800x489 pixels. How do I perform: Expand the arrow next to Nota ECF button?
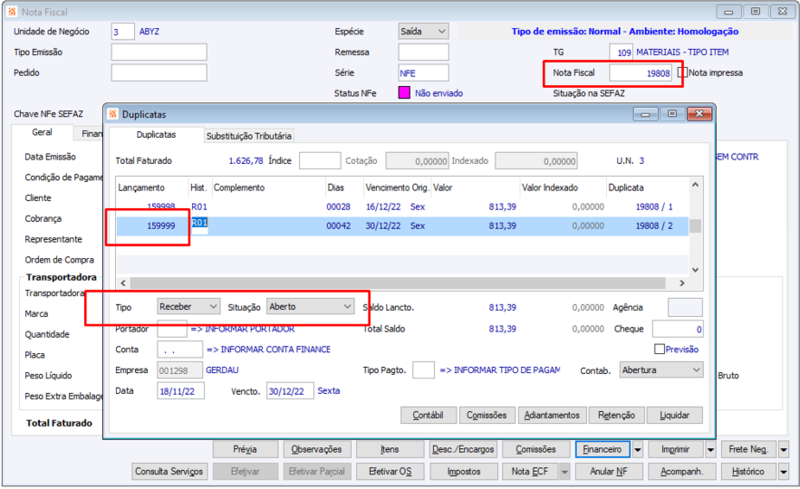pos(564,472)
